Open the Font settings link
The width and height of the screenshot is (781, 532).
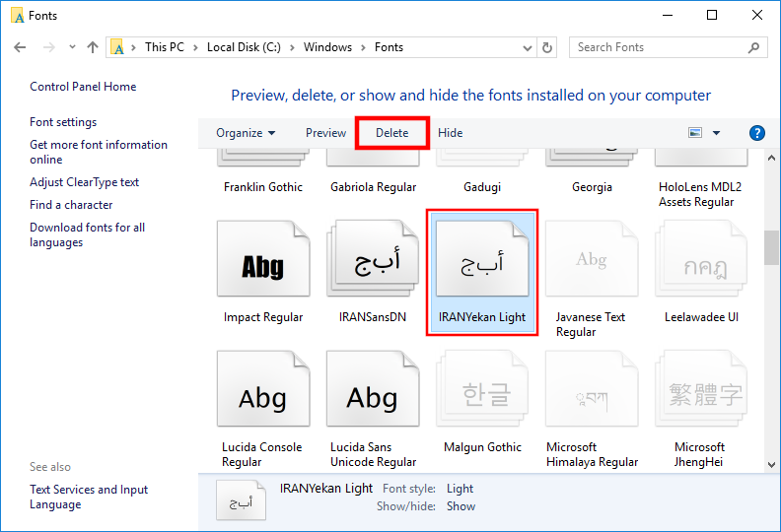click(63, 122)
